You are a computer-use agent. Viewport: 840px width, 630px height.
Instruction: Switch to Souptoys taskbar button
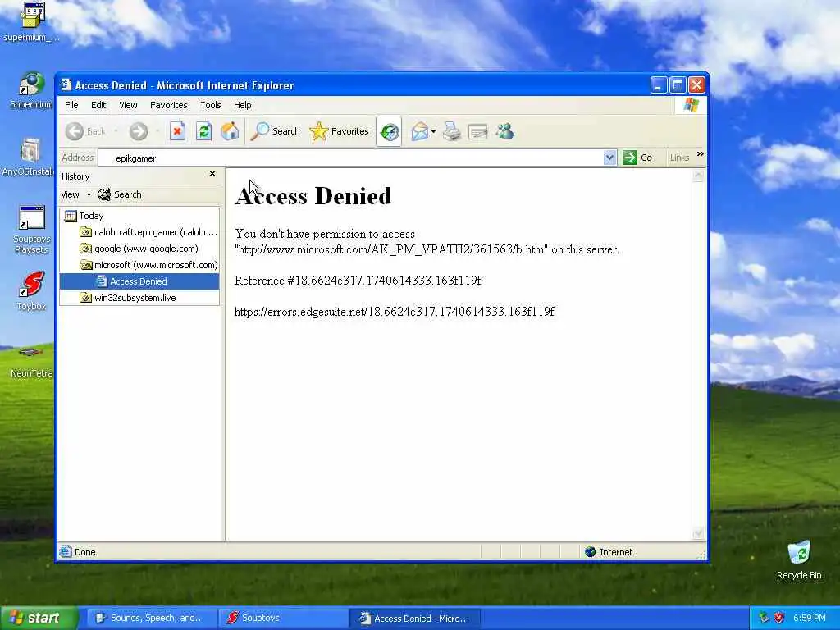click(x=282, y=618)
